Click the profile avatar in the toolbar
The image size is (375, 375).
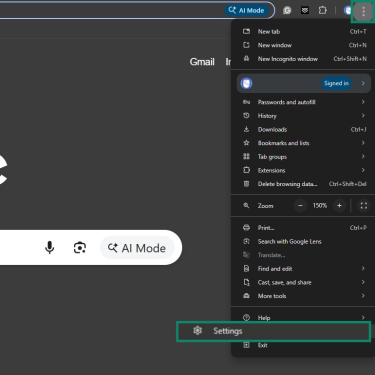click(x=348, y=10)
